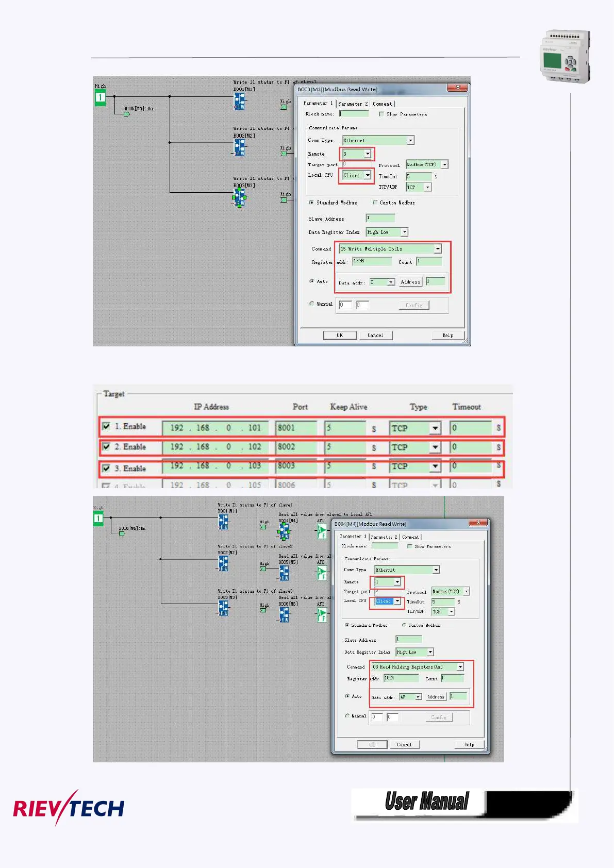This screenshot has width=614, height=868.
Task: Click the Register addr field showing 1536
Action: [372, 261]
